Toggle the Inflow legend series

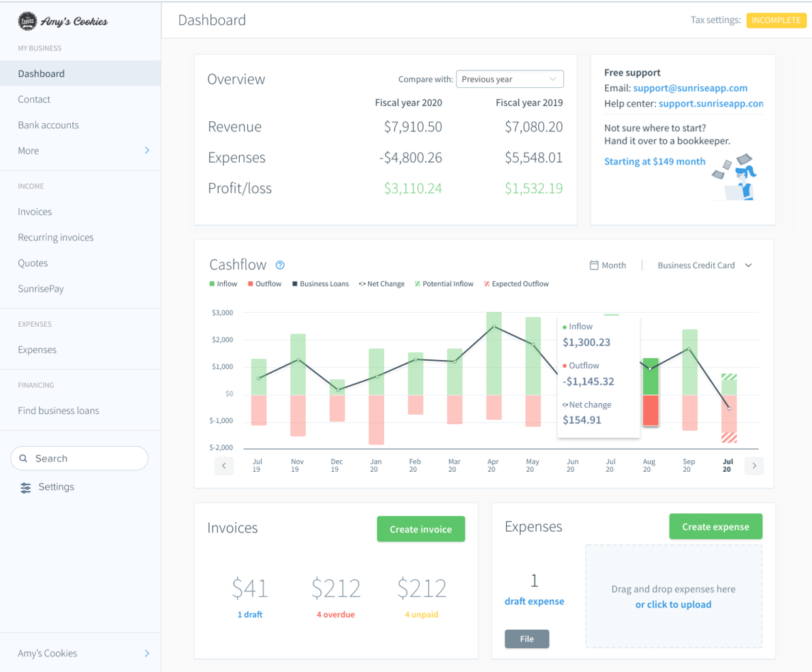[x=223, y=284]
